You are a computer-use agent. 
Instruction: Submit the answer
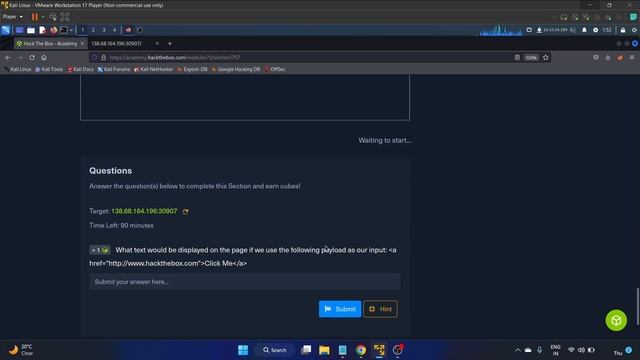[340, 309]
